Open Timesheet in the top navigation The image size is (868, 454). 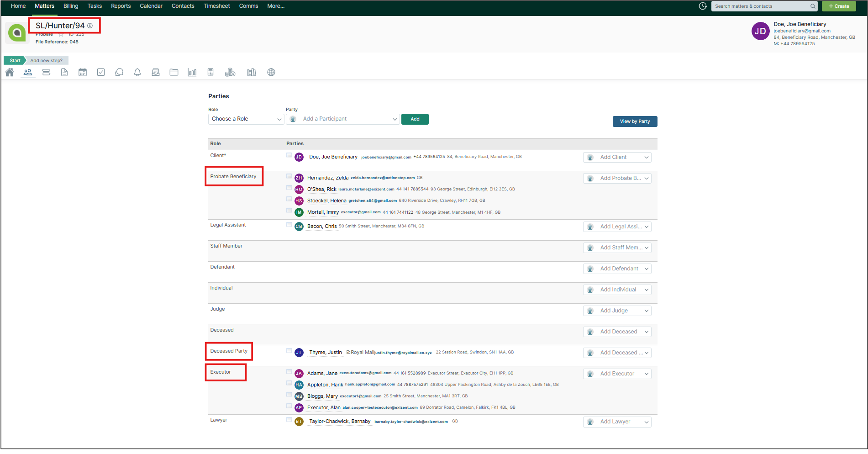point(217,6)
